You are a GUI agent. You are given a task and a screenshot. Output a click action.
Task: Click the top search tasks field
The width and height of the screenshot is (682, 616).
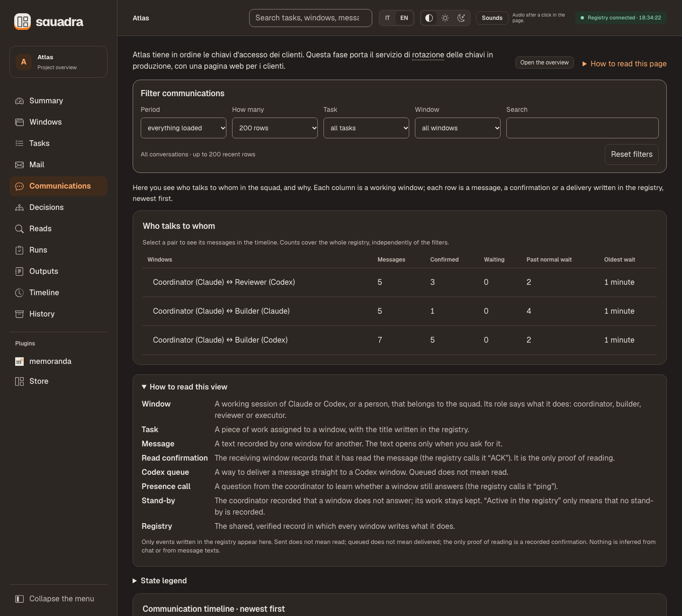point(310,18)
